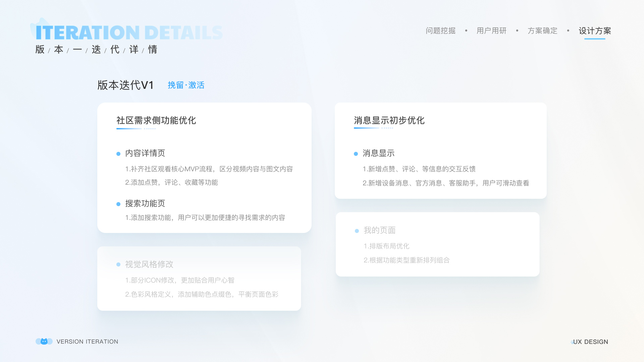Image resolution: width=644 pixels, height=362 pixels.
Task: Click the line 2.新增设备消息、官方消息、客服助手
Action: tap(446, 183)
